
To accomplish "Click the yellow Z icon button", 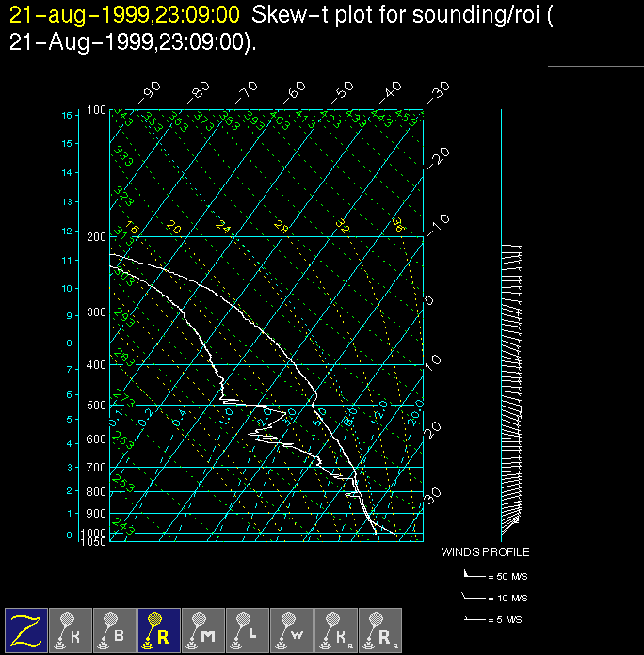I will pyautogui.click(x=26, y=629).
